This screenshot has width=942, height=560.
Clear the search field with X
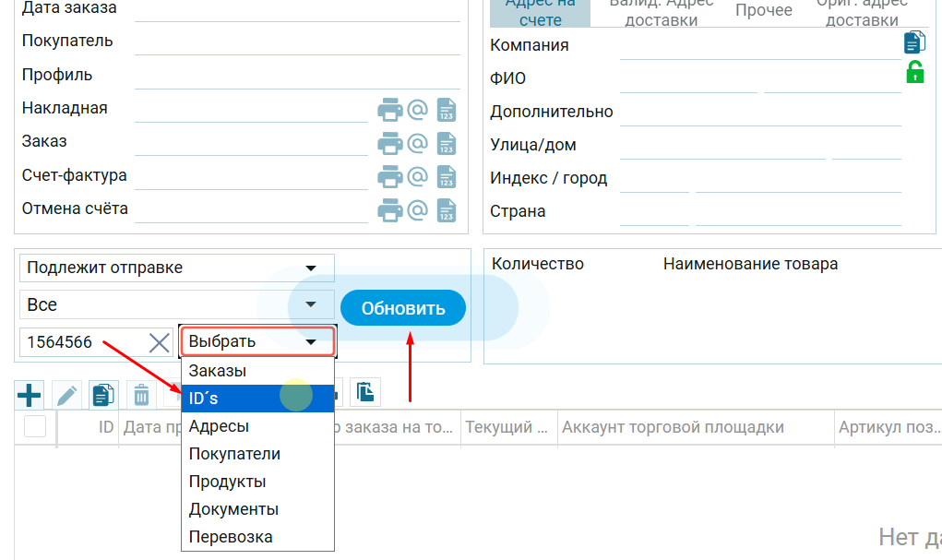click(160, 342)
